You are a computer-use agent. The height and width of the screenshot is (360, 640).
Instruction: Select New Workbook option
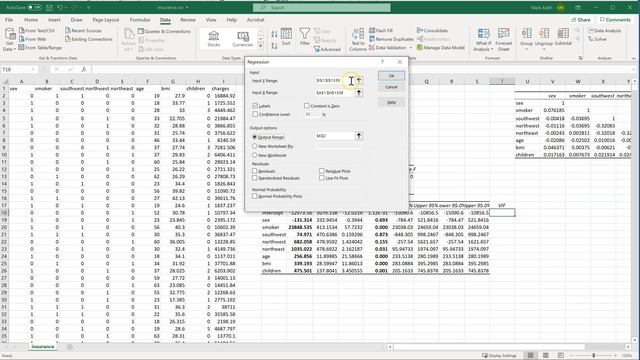[255, 155]
